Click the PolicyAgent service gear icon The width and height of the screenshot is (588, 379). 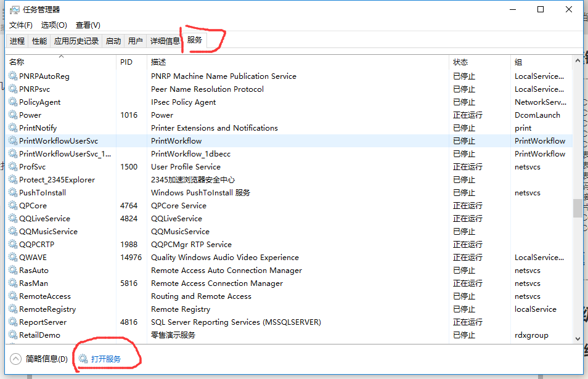click(14, 102)
